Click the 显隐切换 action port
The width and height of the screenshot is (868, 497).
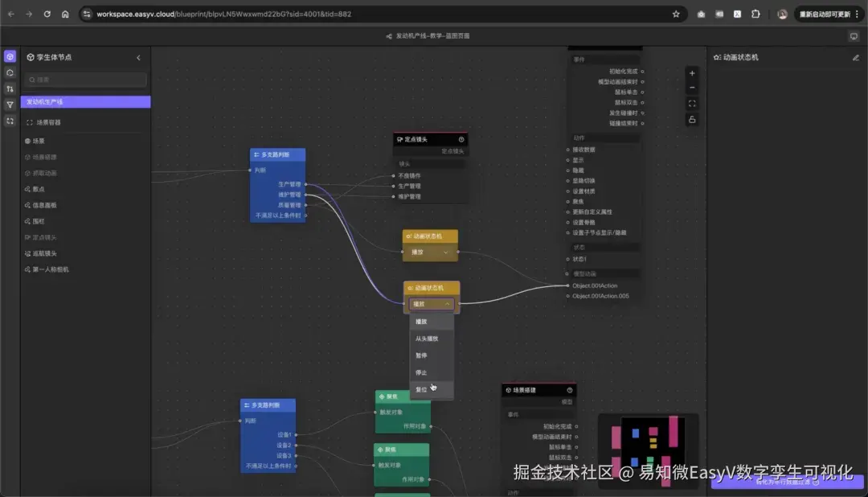[x=583, y=181]
